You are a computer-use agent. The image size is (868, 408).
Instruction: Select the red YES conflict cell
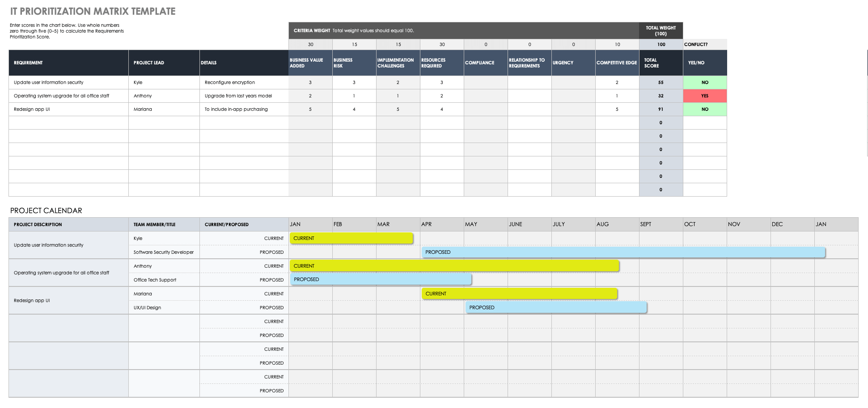(705, 96)
